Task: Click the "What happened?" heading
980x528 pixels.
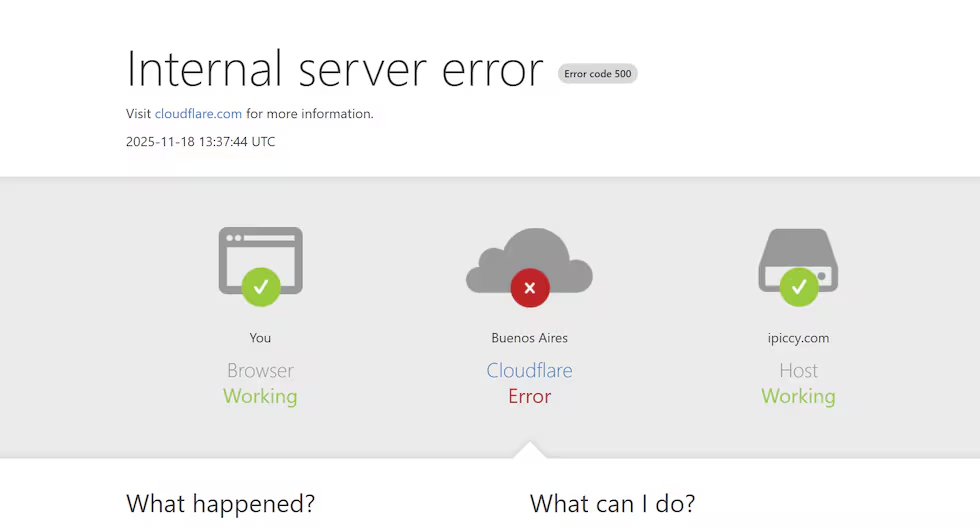Action: pos(220,503)
